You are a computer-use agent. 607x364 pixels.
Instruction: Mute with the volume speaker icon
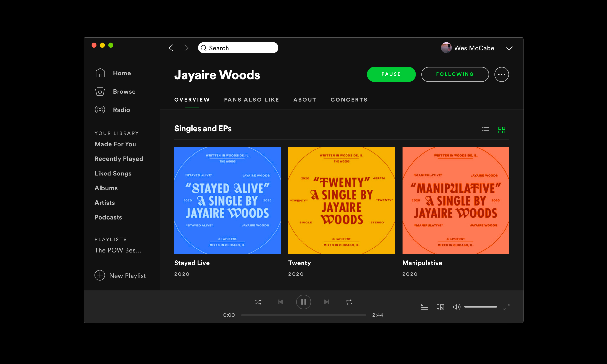pos(457,307)
